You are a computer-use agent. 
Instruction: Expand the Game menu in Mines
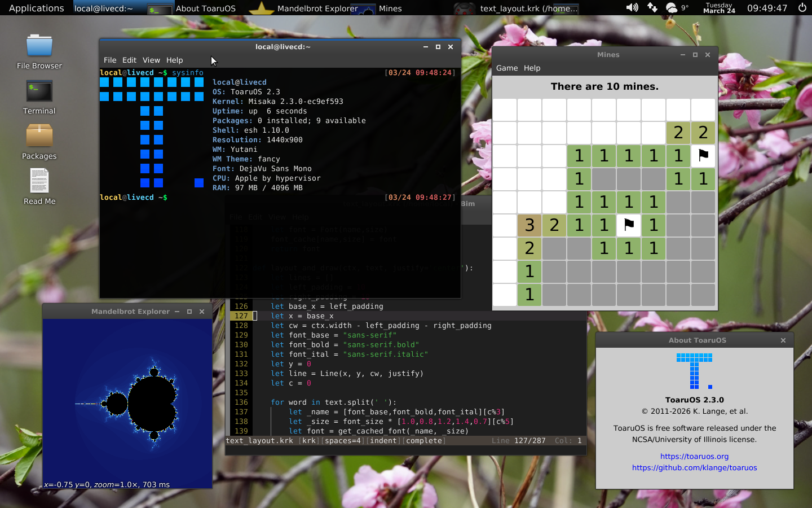click(506, 68)
